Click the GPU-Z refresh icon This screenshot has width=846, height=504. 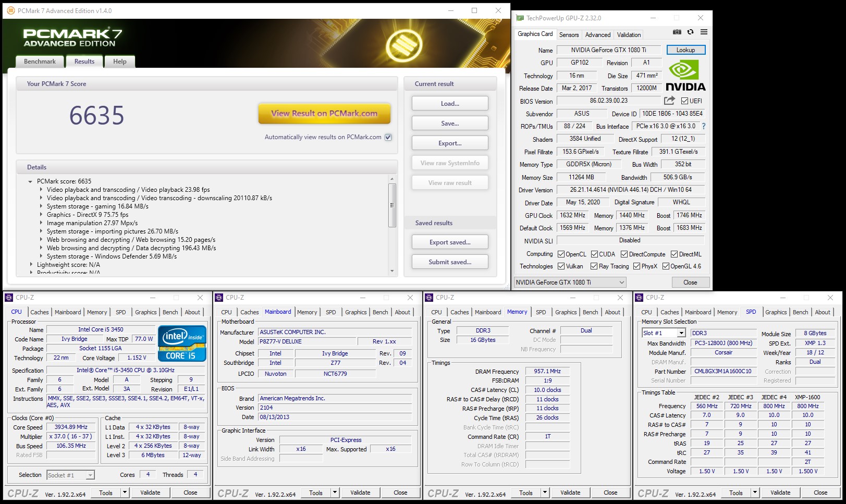tap(690, 32)
